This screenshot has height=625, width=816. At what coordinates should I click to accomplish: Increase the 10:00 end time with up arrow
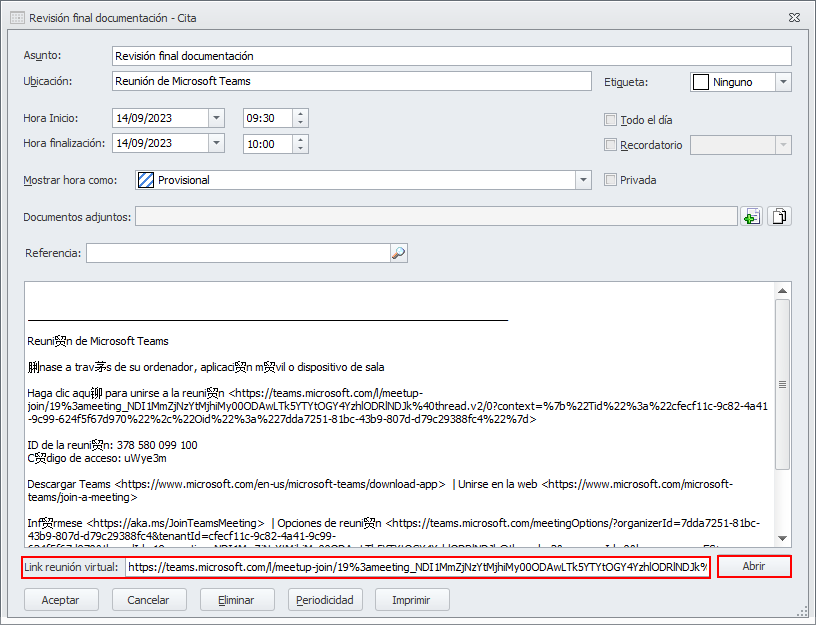300,139
